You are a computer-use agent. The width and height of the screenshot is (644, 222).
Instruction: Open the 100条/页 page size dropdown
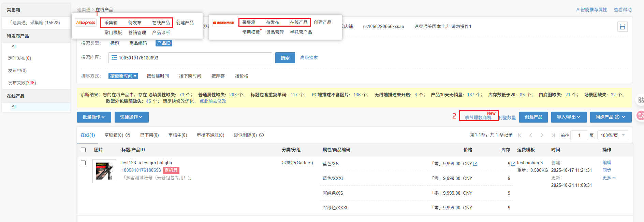(613, 135)
